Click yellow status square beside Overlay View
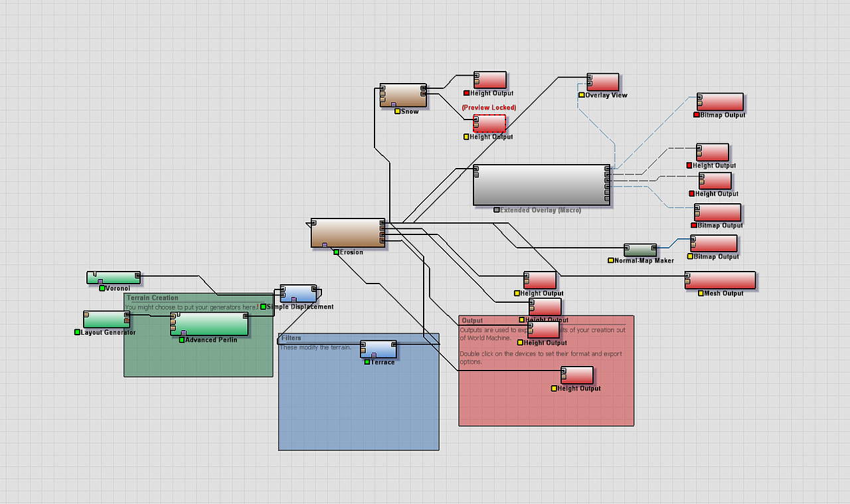Screen dimensions: 850x504 coord(582,95)
